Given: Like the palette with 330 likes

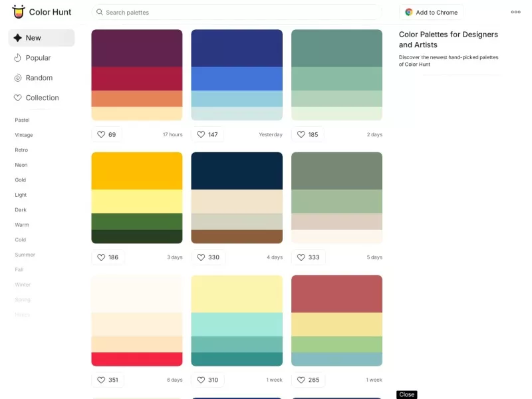Looking at the screenshot, I should click(x=208, y=257).
